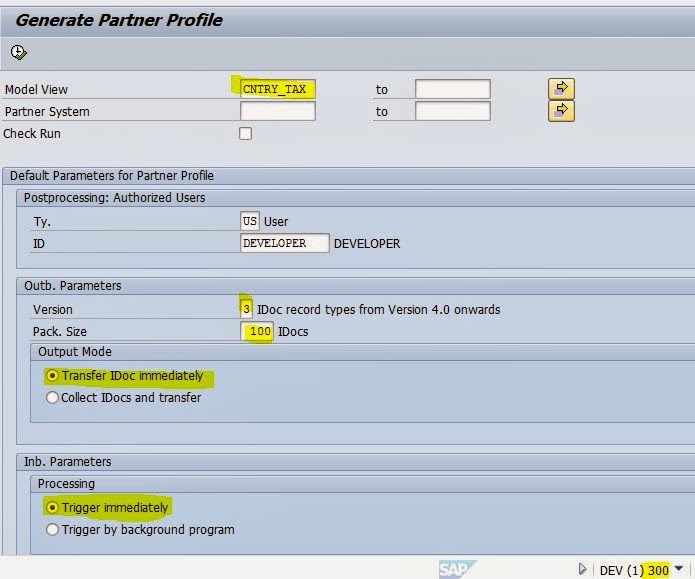This screenshot has height=579, width=695.
Task: Click the 'Output Mode' group label
Action: (x=75, y=352)
